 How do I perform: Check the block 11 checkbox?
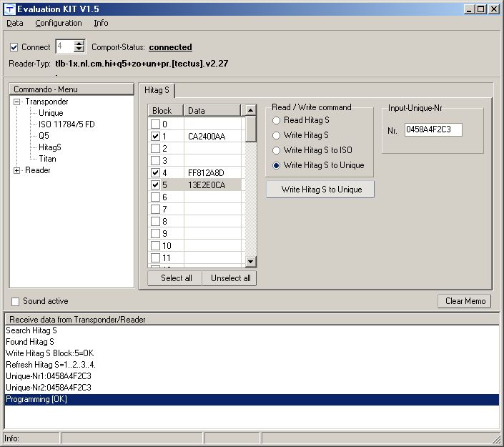[155, 258]
